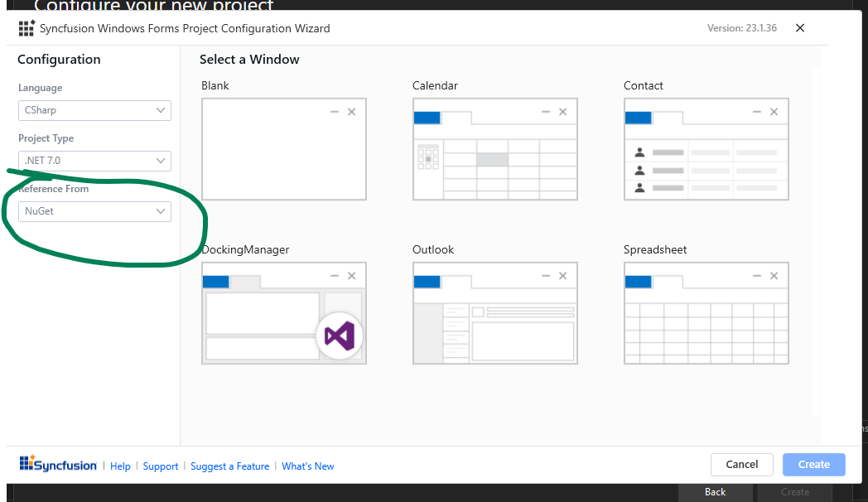Click the Back button below the wizard
The height and width of the screenshot is (502, 868).
pos(715,492)
